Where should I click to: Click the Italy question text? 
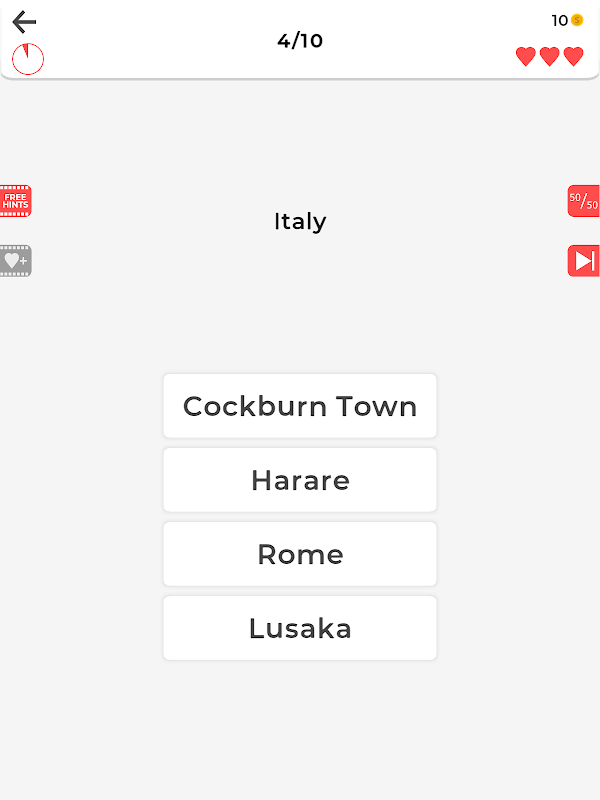[x=300, y=221]
